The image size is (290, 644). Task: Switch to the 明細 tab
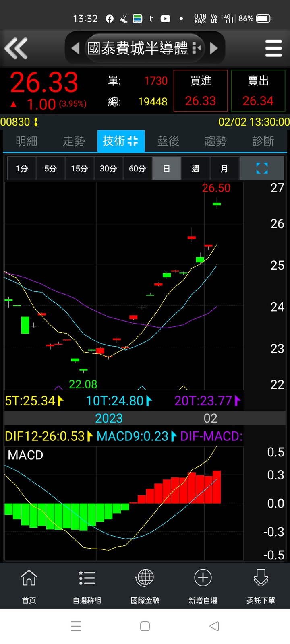coord(27,141)
